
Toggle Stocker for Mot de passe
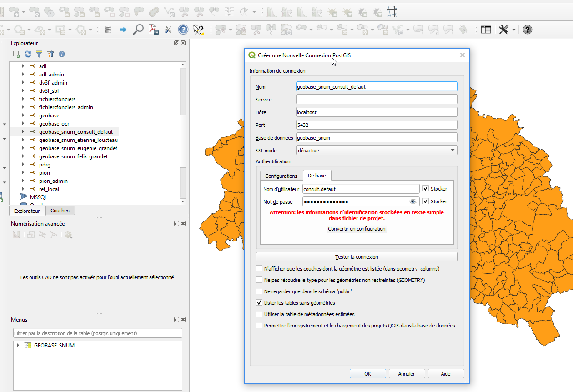point(426,201)
